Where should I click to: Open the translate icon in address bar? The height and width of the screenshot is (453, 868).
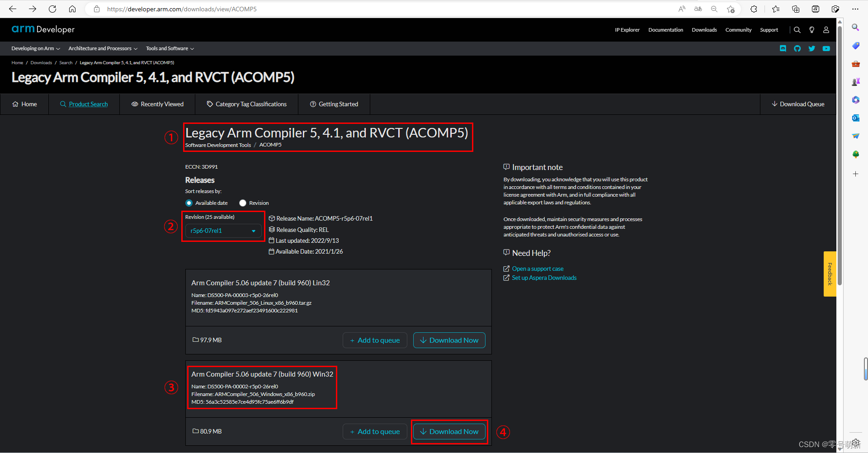(698, 9)
